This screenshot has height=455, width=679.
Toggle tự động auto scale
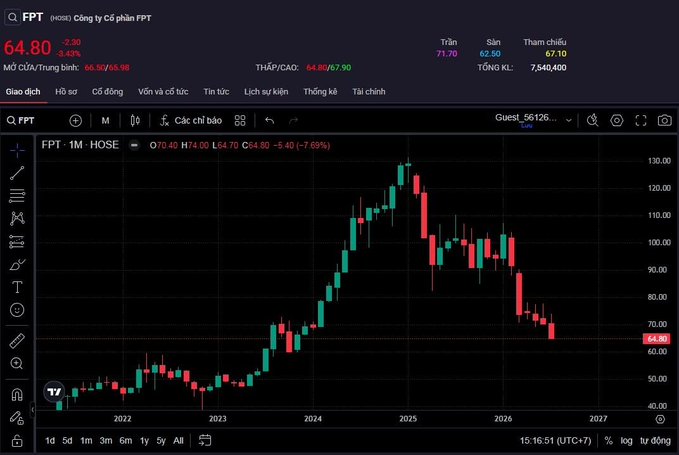655,441
